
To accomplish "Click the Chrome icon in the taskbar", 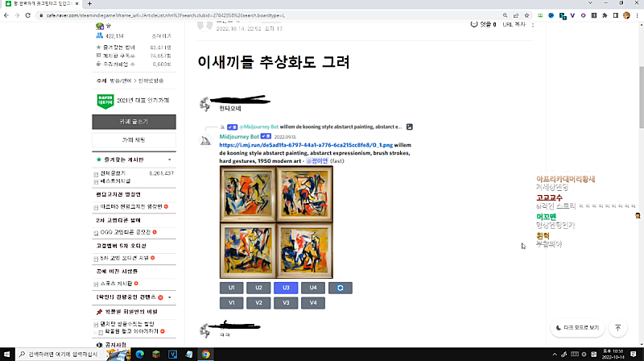I will click(205, 354).
